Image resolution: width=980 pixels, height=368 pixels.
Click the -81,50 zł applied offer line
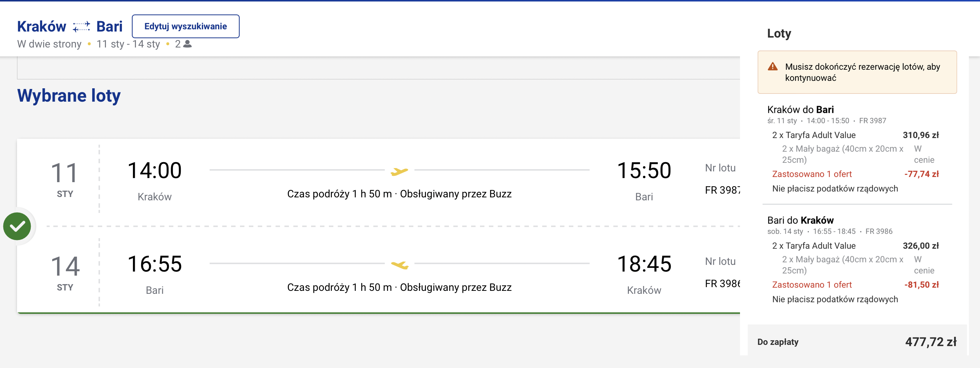[x=921, y=285]
